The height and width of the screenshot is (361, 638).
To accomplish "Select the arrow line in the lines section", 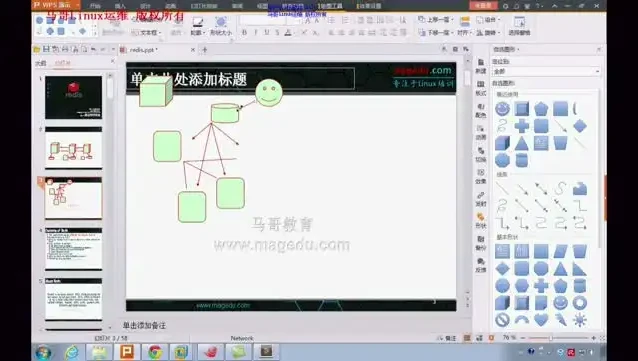I will (x=522, y=189).
